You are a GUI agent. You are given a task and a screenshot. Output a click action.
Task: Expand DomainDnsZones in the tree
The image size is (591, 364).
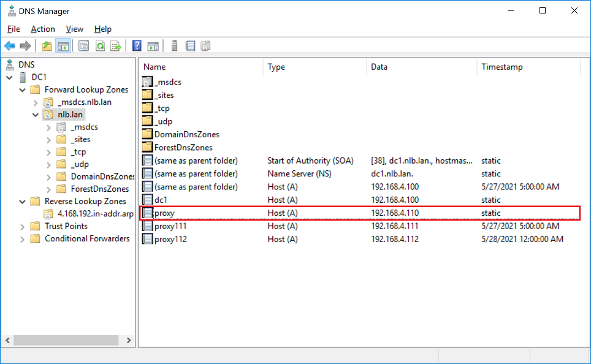pyautogui.click(x=48, y=177)
